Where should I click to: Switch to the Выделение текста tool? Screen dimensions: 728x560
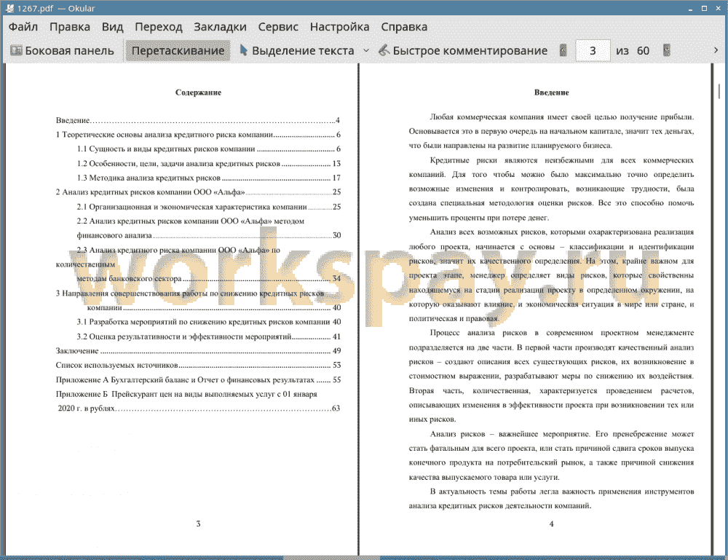pyautogui.click(x=297, y=51)
